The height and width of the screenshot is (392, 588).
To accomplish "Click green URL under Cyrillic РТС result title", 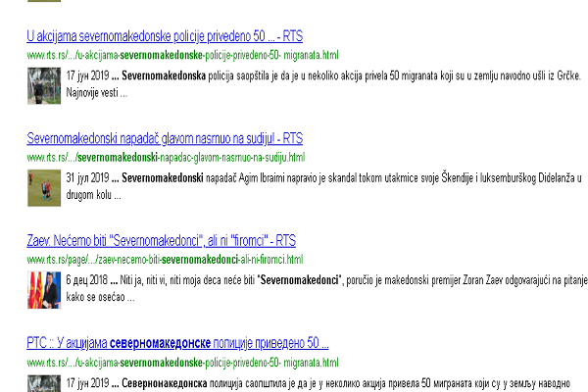I will (182, 363).
